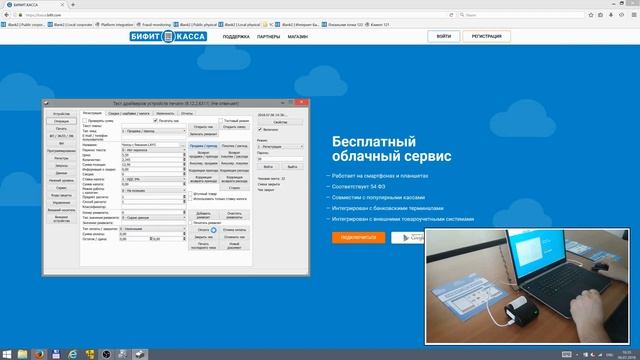Click the Закрыть чек button
Image resolution: width=640 pixels, height=360 pixels.
(x=203, y=237)
